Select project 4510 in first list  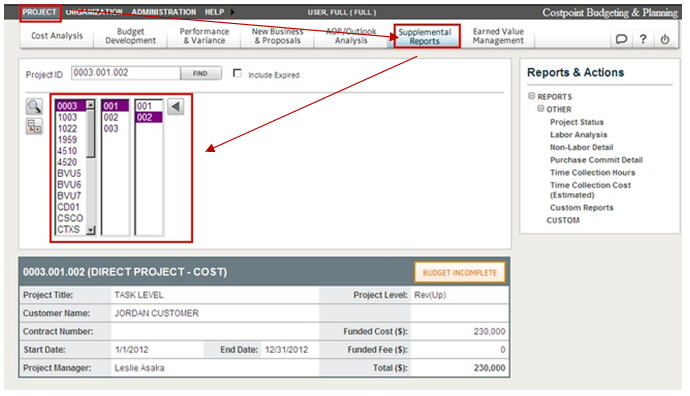[x=70, y=151]
